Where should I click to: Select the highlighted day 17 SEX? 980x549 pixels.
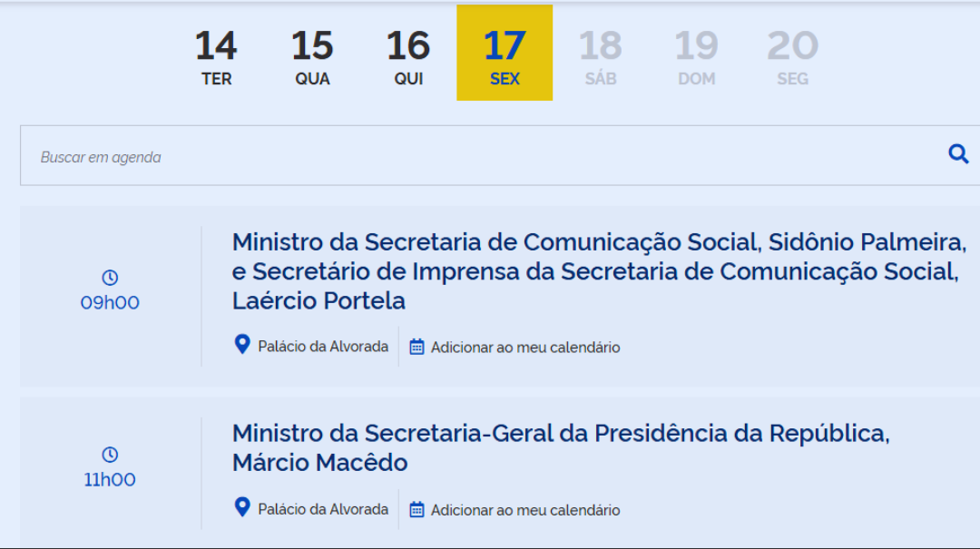click(x=505, y=54)
